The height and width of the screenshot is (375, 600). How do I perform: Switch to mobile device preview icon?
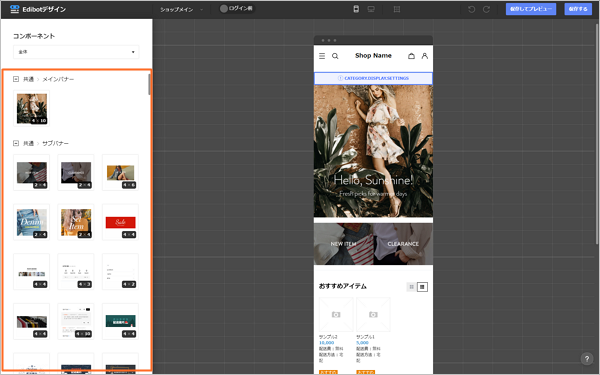point(356,9)
